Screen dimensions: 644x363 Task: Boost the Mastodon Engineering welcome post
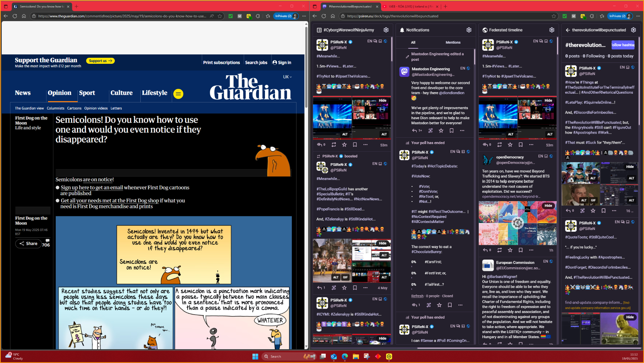tap(430, 131)
